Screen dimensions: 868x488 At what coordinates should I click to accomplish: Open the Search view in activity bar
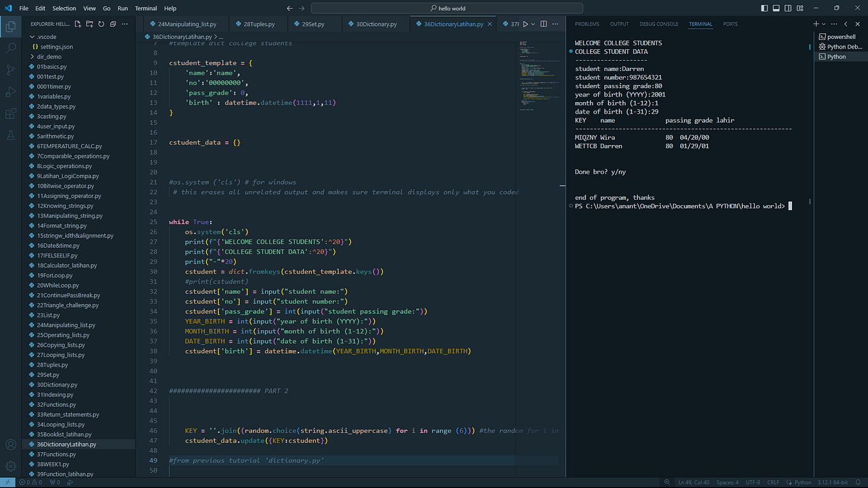(x=11, y=48)
